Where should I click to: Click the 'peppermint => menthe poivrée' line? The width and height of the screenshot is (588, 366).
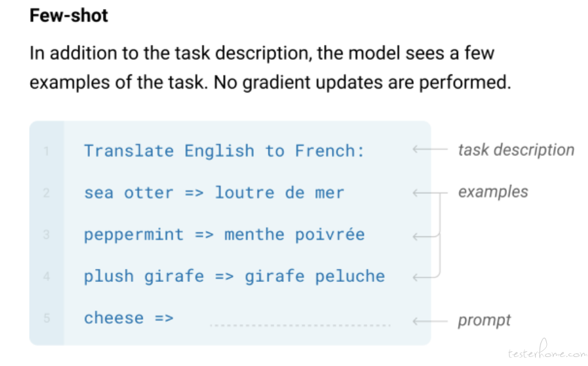[224, 235]
